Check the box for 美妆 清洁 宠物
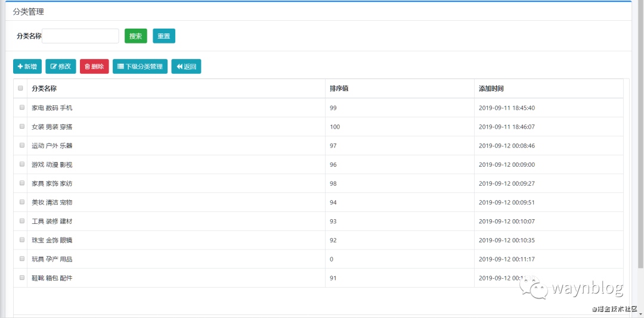The width and height of the screenshot is (644, 318). coord(22,202)
